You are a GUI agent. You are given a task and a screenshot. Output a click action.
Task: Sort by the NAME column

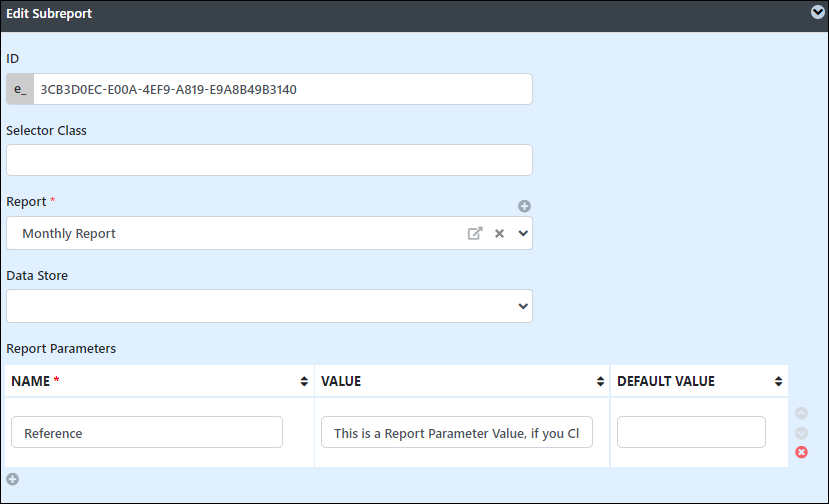click(x=304, y=381)
